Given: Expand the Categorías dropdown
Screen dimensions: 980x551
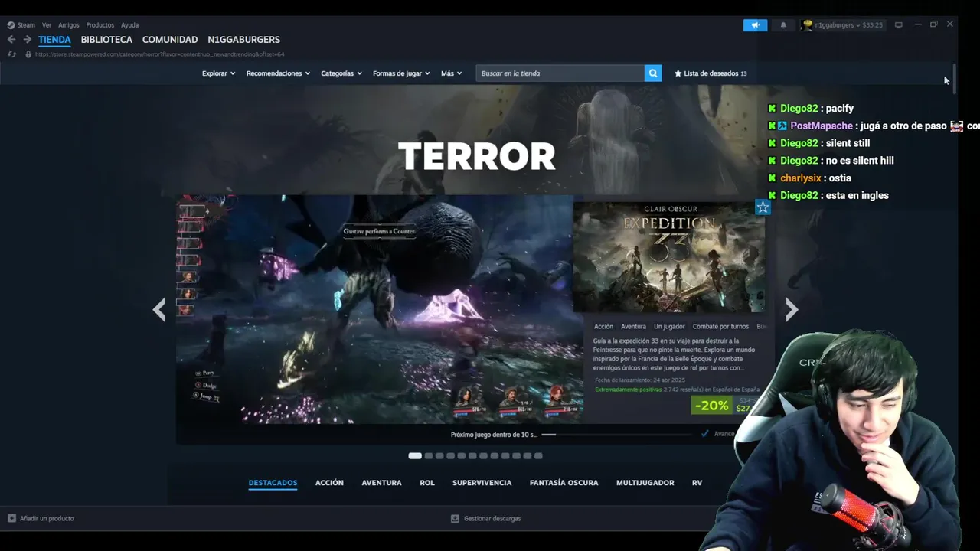Looking at the screenshot, I should pyautogui.click(x=341, y=73).
